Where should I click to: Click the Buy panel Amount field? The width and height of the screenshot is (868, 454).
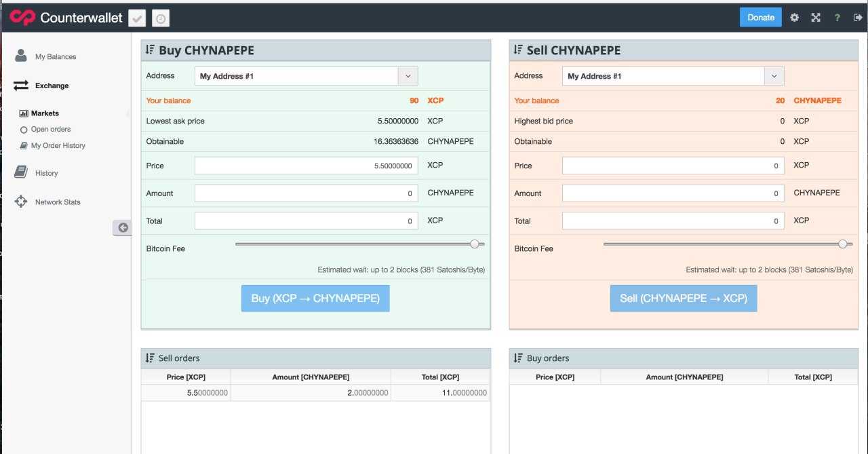pos(307,193)
